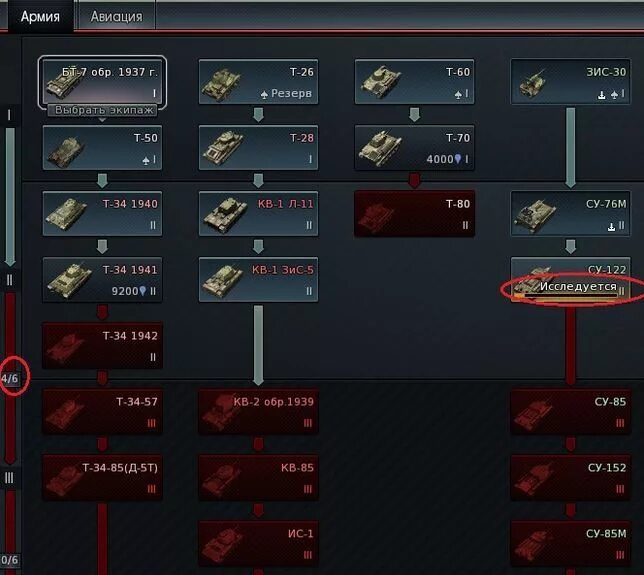
Task: Select the КВ-1 ЗиС-5 tank icon
Action: (223, 281)
